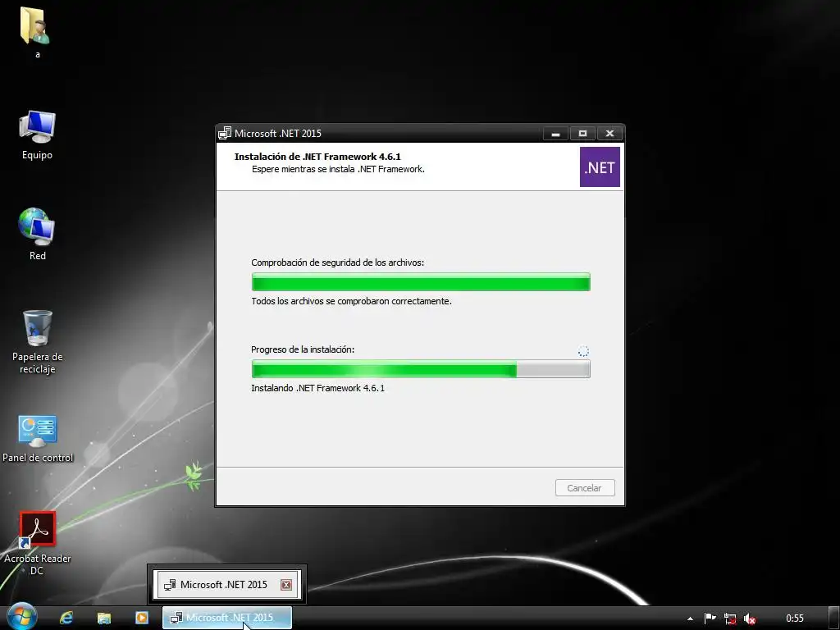Click the purple .NET logo
Screen dimensions: 840x630
click(600, 167)
